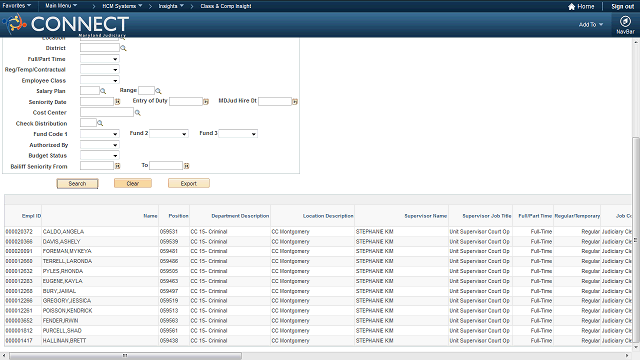The width and height of the screenshot is (640, 360).
Task: Open Salary Plan lookup magnifier
Action: coord(103,91)
